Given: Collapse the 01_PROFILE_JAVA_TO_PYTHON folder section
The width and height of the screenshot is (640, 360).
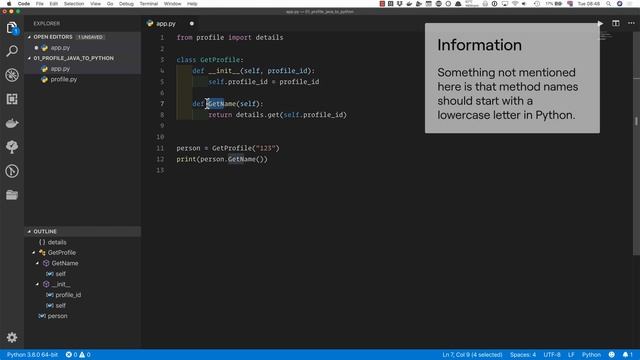Looking at the screenshot, I should coord(29,58).
